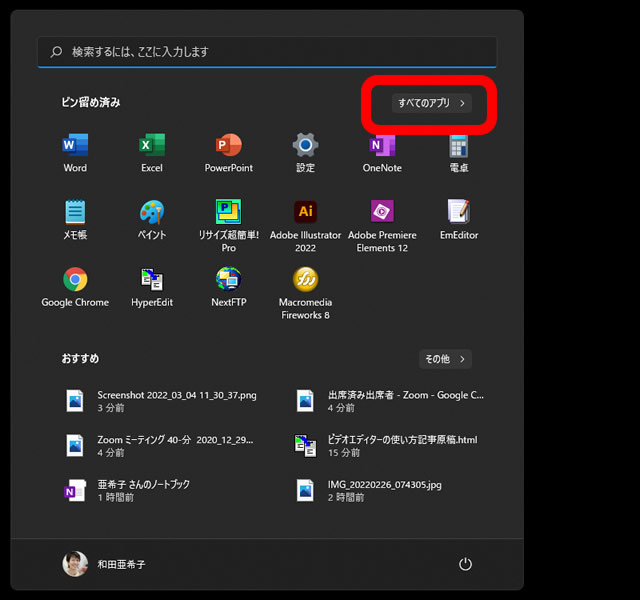
Task: Launch Adobe Illustrator 2022
Action: pyautogui.click(x=305, y=213)
